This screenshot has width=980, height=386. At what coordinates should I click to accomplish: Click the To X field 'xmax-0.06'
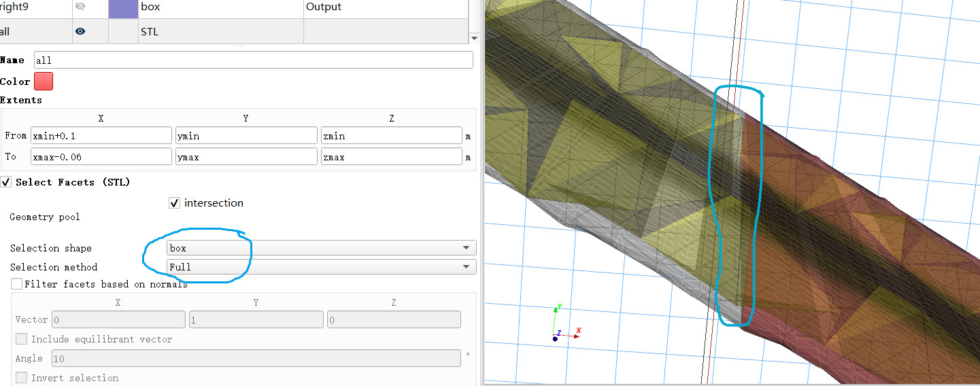click(101, 157)
